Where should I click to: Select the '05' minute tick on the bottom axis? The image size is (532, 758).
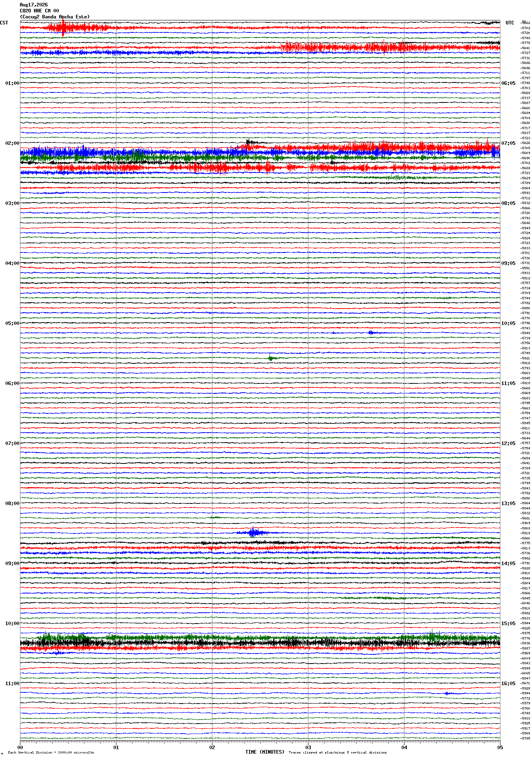500,747
